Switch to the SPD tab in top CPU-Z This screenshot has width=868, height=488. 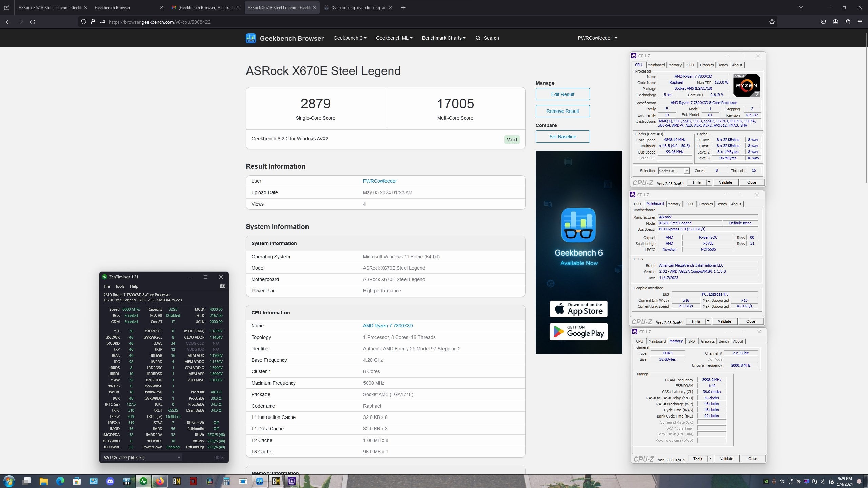690,65
